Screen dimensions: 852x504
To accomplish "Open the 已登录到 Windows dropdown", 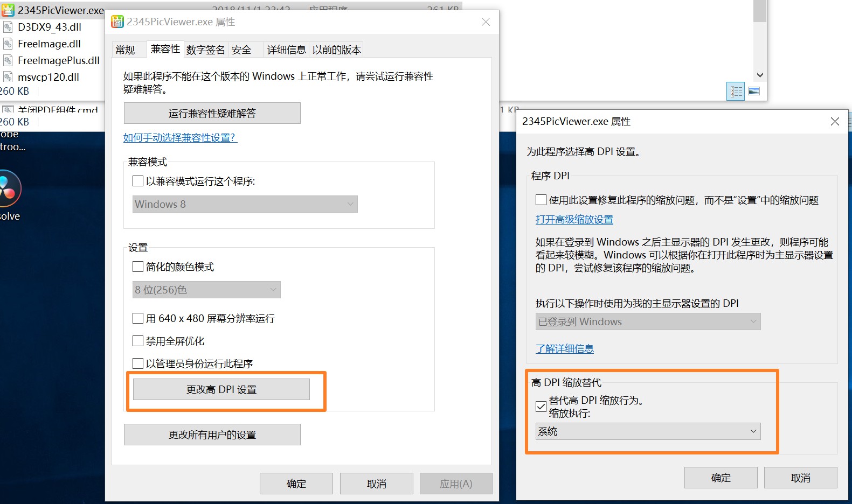I will 648,321.
